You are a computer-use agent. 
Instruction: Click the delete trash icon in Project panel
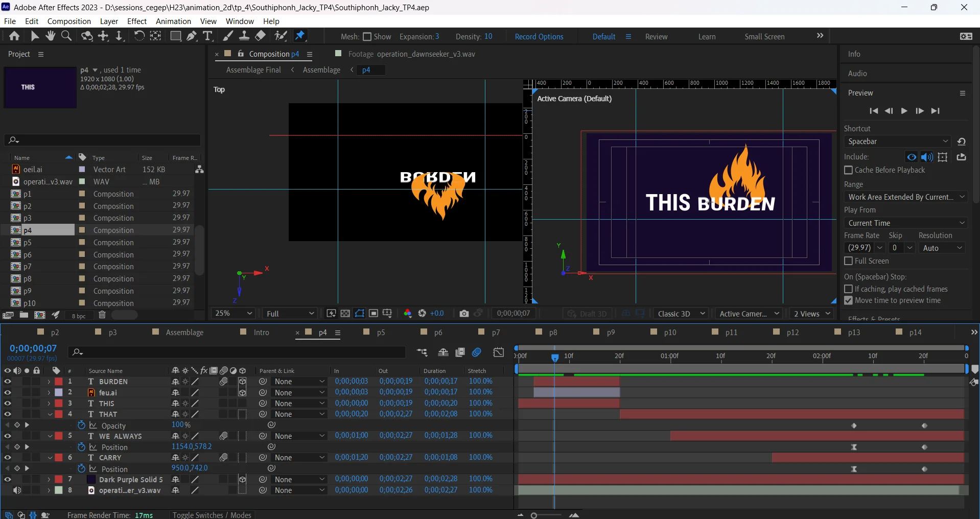pos(102,315)
